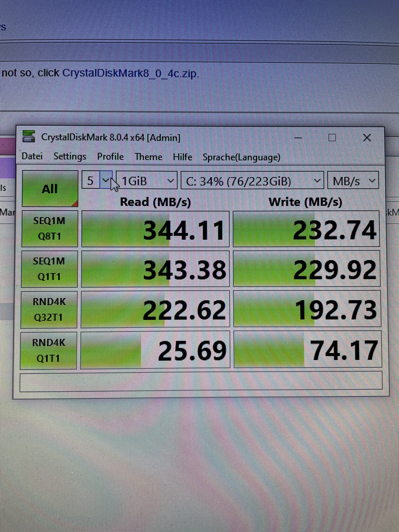Open the Settings menu
This screenshot has width=399, height=532.
click(70, 157)
